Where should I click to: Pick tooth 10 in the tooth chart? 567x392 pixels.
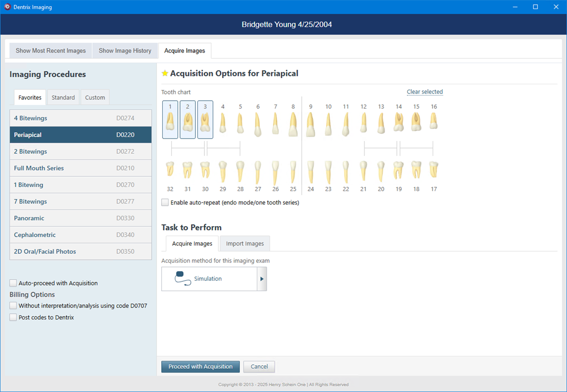pyautogui.click(x=328, y=123)
